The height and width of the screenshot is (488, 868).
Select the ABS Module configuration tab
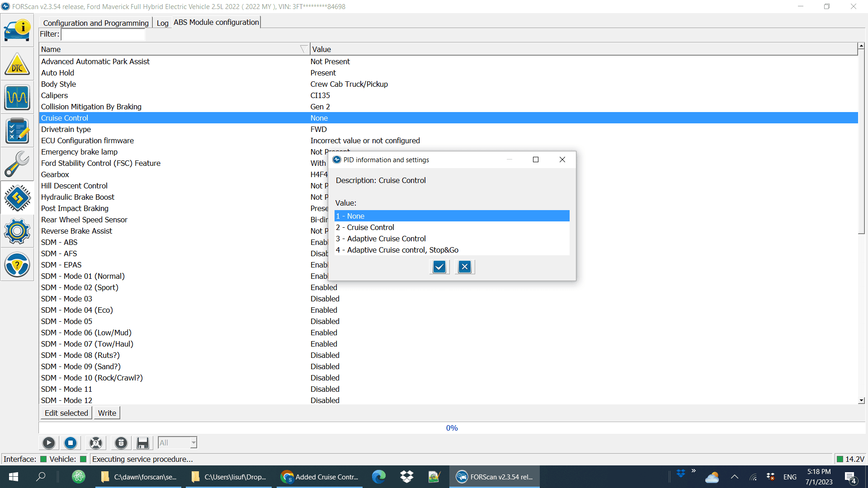click(x=216, y=22)
